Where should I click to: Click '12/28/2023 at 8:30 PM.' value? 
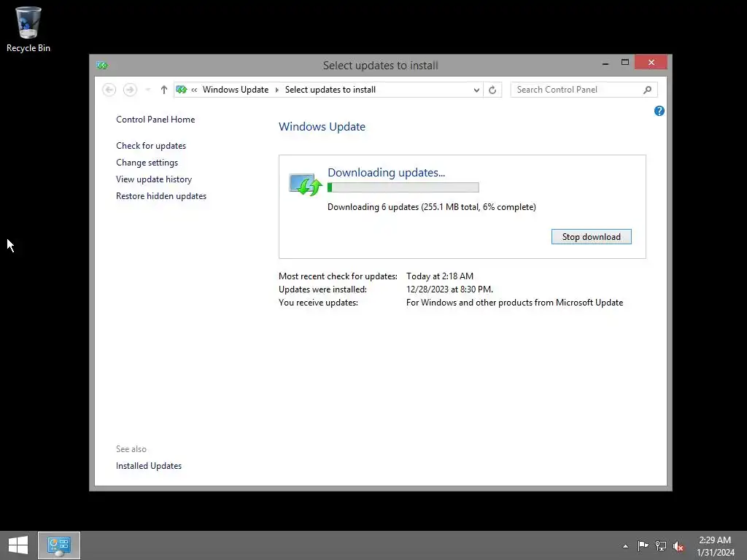click(x=449, y=289)
